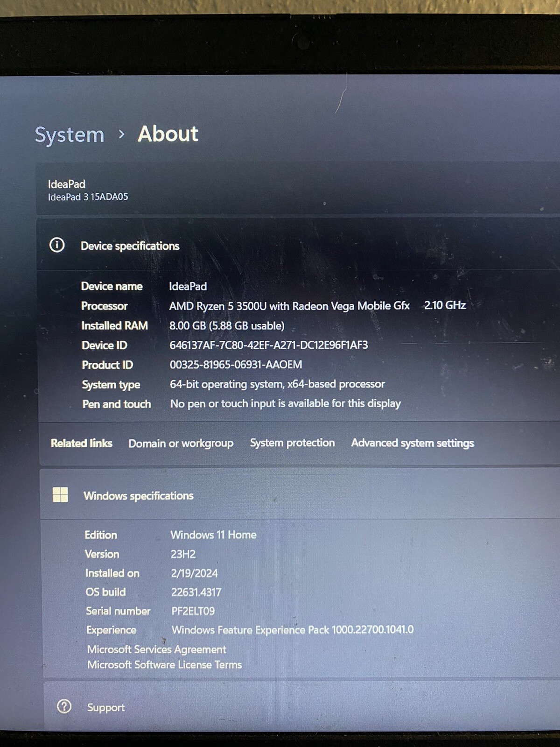Image resolution: width=560 pixels, height=747 pixels.
Task: Click the No pen or touch input text
Action: click(286, 403)
